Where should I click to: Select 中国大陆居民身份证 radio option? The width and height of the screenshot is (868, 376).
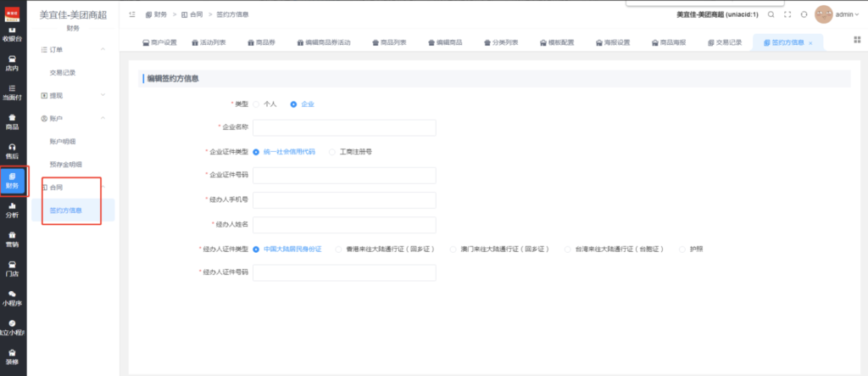pyautogui.click(x=256, y=249)
